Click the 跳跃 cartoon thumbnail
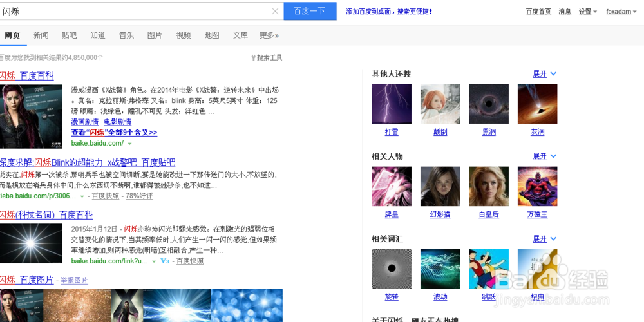The width and height of the screenshot is (644, 322). click(x=489, y=269)
